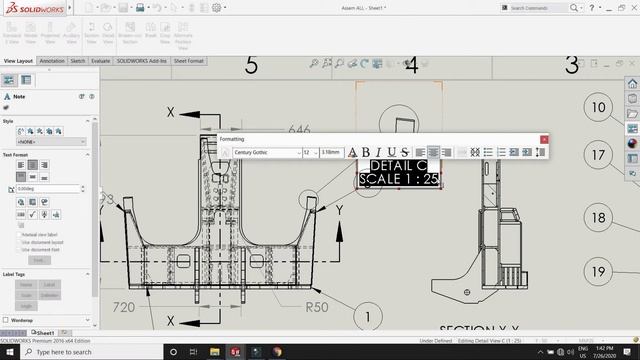Collapse the Label Tags section
This screenshot has width=640, height=360.
87,274
